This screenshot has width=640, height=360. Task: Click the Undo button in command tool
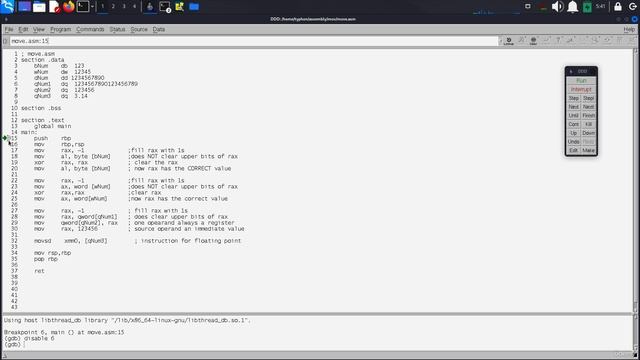point(573,142)
